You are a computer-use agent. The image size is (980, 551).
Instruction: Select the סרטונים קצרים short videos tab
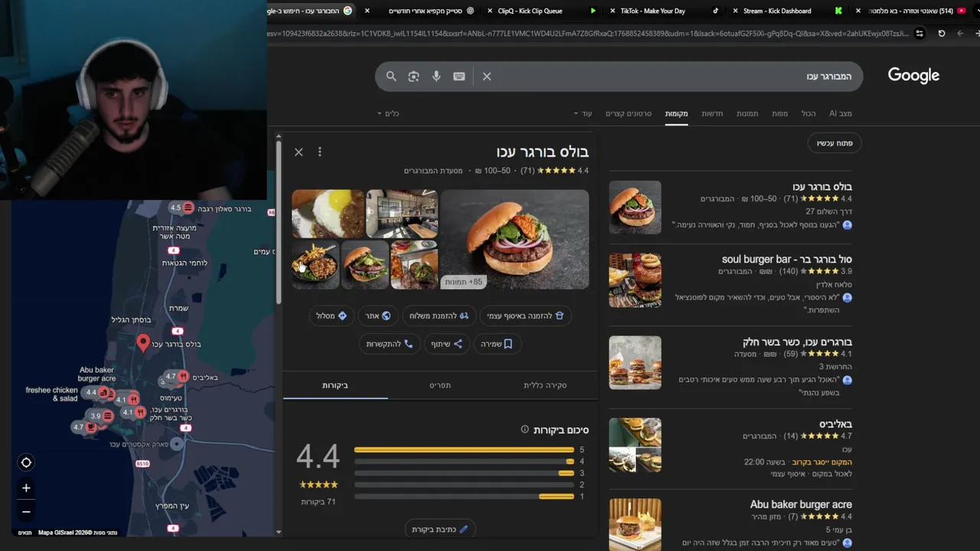click(x=629, y=113)
